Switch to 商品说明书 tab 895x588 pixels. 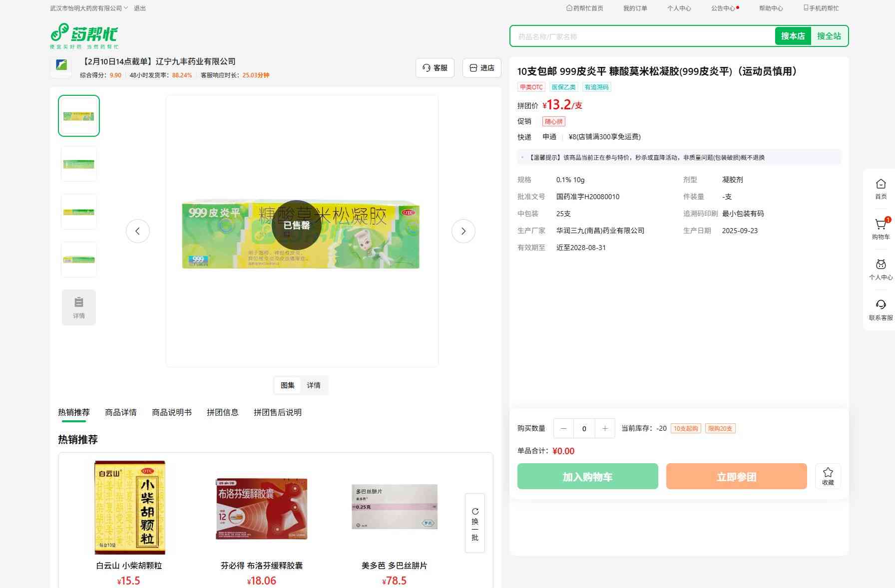[x=172, y=412]
